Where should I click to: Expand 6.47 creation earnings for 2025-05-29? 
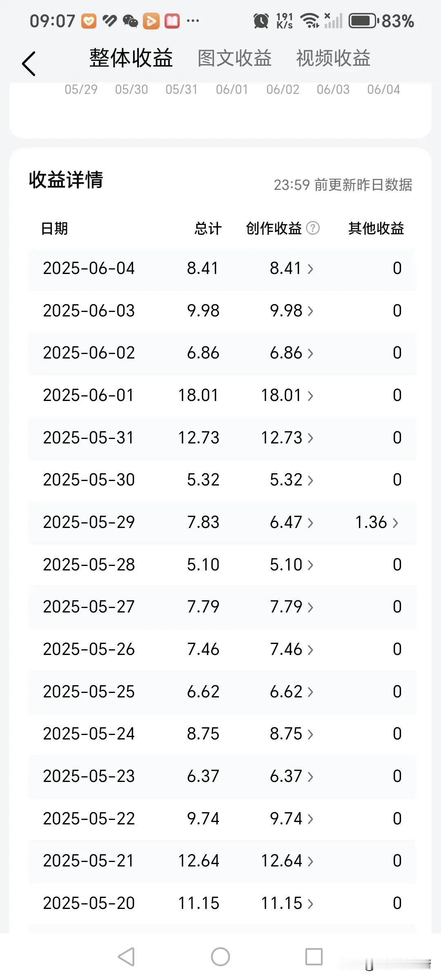click(x=291, y=522)
